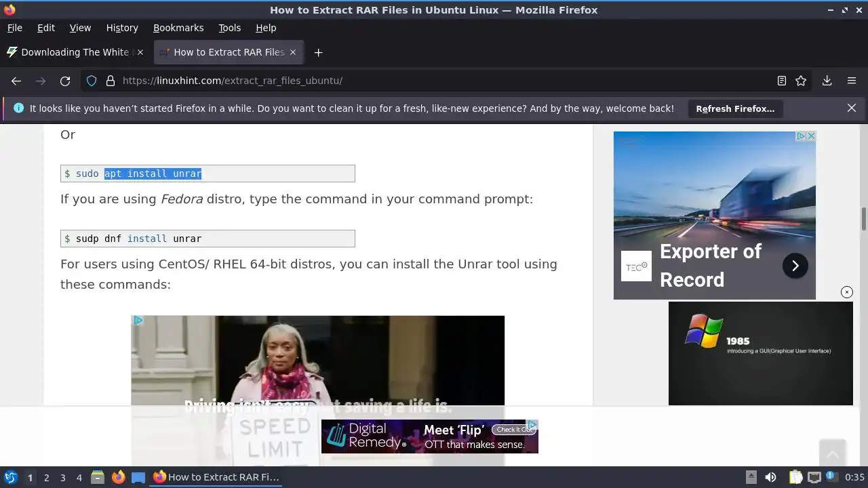Image resolution: width=868 pixels, height=488 pixels.
Task: Click the 'sudo apt install unrar' code box
Action: click(x=208, y=174)
